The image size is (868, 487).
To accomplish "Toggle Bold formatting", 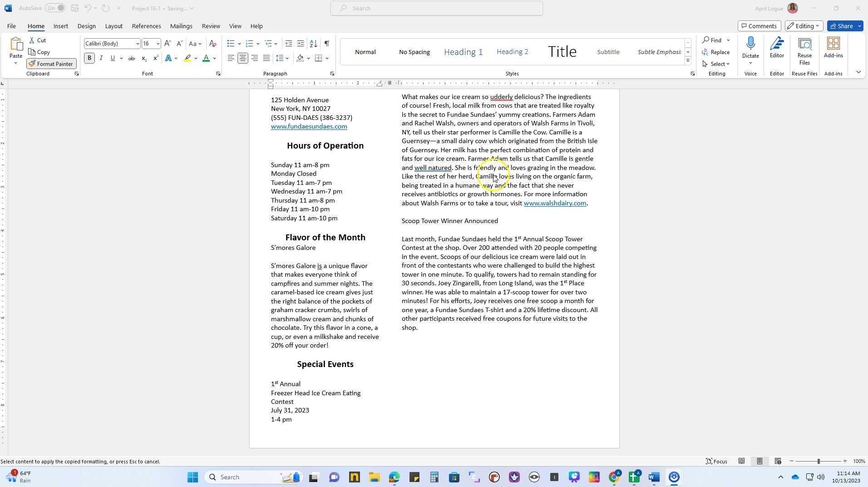I will [x=89, y=58].
